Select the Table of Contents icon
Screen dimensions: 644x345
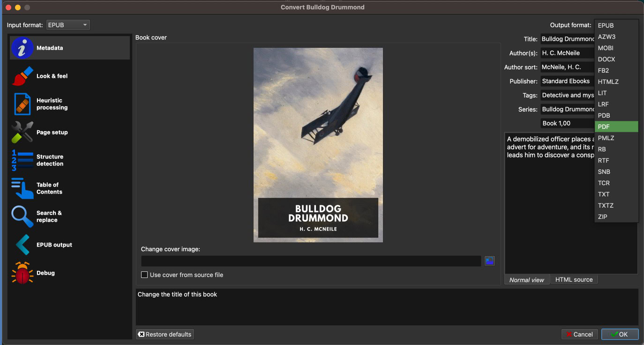(x=22, y=188)
